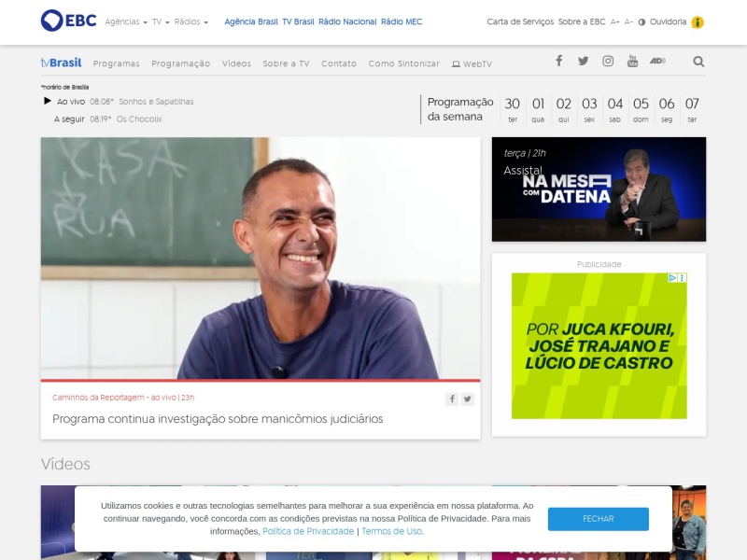Click the Juca Kfouri green advertisement

599,345
